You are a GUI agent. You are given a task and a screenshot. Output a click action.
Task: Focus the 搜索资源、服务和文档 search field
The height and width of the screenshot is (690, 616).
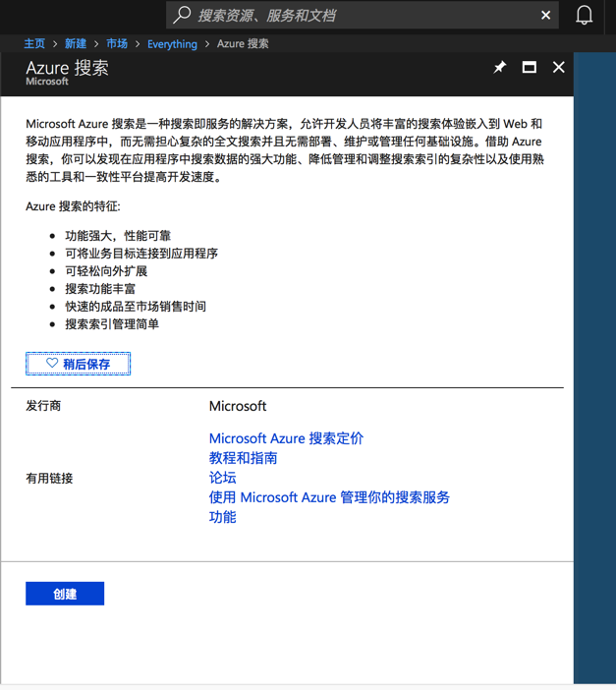point(363,16)
